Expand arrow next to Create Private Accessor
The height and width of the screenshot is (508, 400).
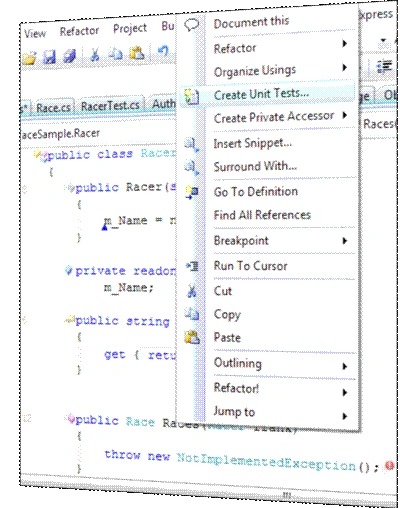(x=345, y=115)
